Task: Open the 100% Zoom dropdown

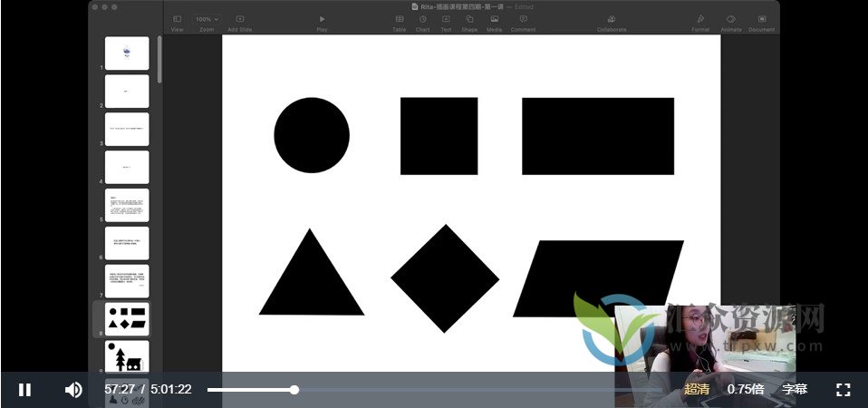Action: 207,19
